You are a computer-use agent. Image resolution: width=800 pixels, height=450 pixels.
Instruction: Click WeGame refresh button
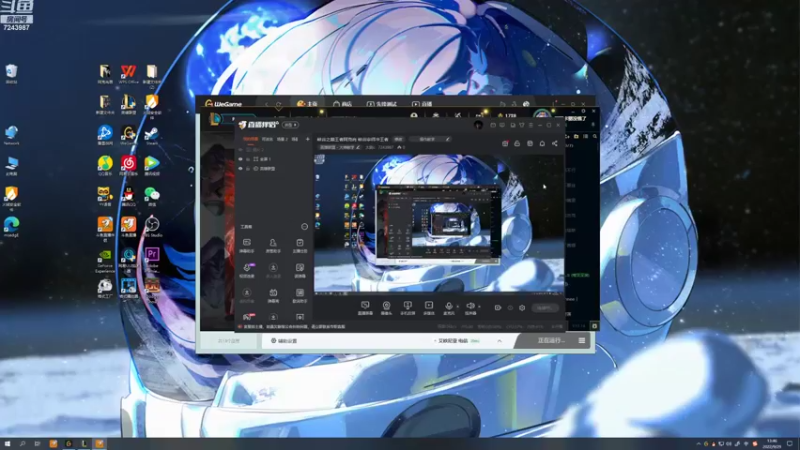tap(279, 104)
